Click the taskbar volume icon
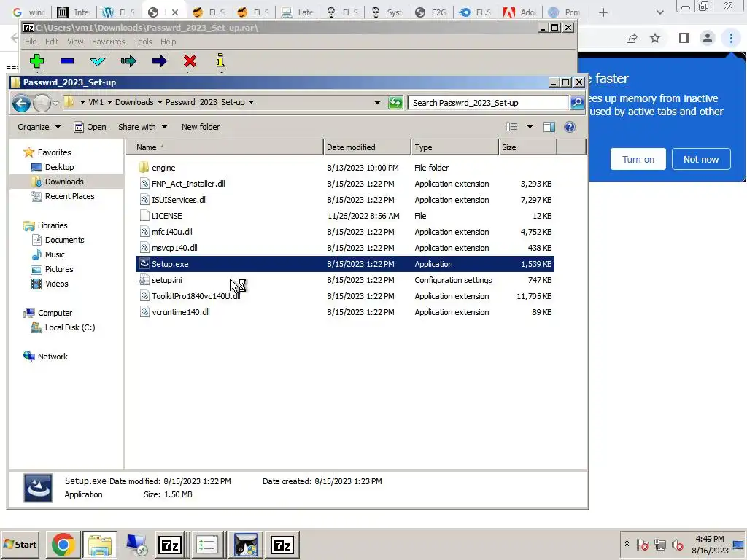The height and width of the screenshot is (560, 747). click(677, 544)
